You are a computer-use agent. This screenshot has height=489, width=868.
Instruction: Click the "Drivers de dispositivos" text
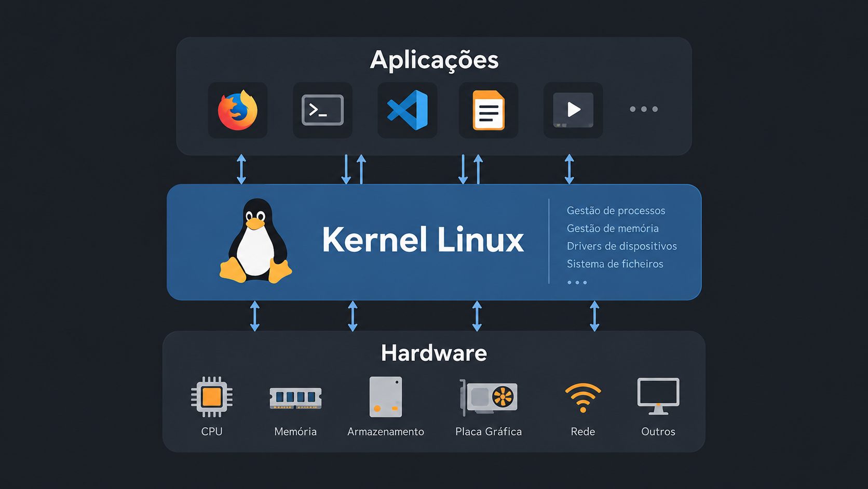621,246
